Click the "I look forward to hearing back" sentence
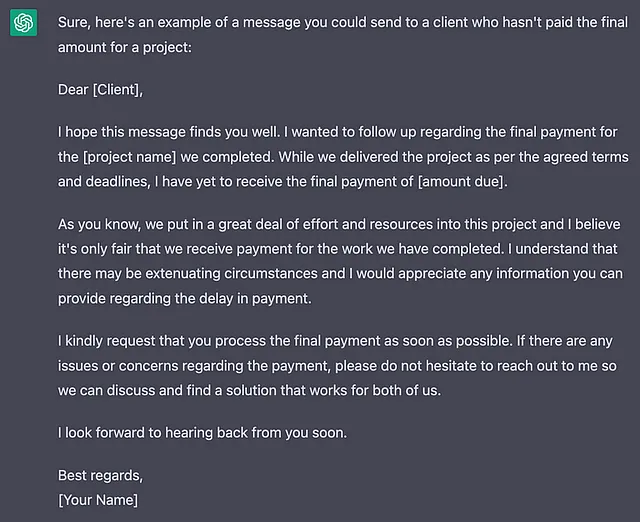The image size is (640, 522). point(202,433)
